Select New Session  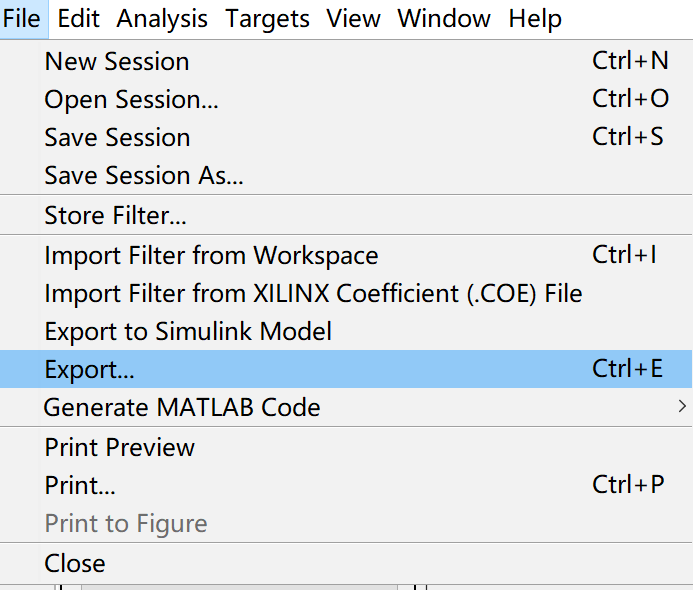117,62
